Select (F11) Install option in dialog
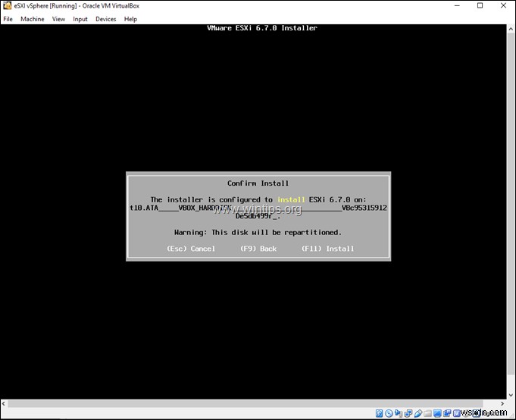516x420 pixels. point(328,249)
